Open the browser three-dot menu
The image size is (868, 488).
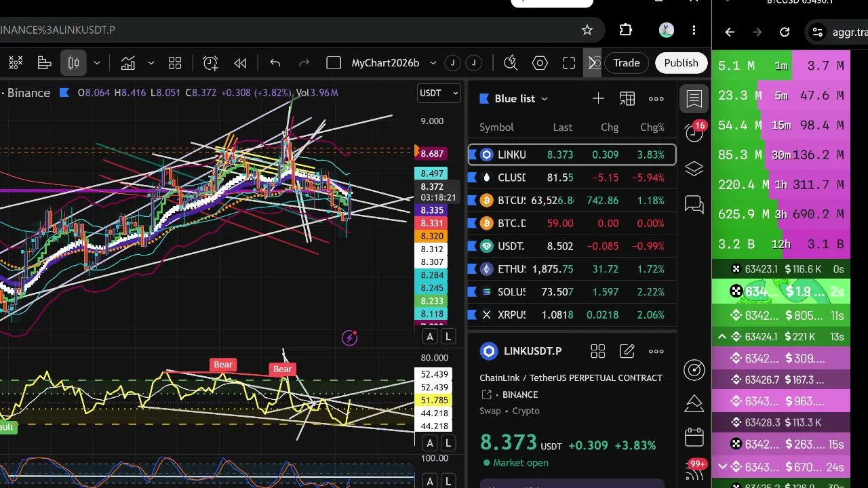click(694, 30)
